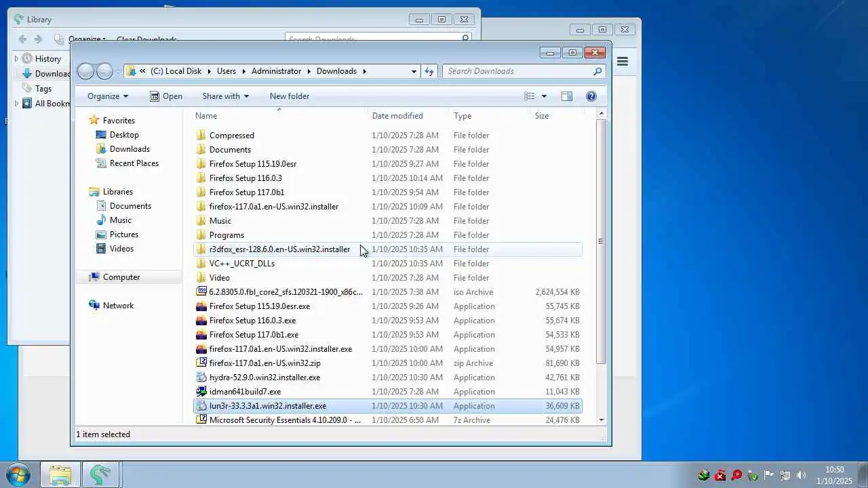
Task: Click the Computer icon in navigation pane
Action: pos(94,277)
